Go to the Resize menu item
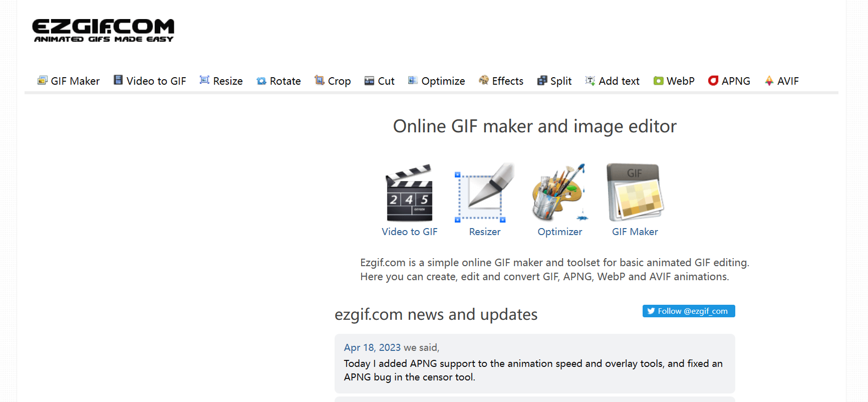 coord(221,81)
